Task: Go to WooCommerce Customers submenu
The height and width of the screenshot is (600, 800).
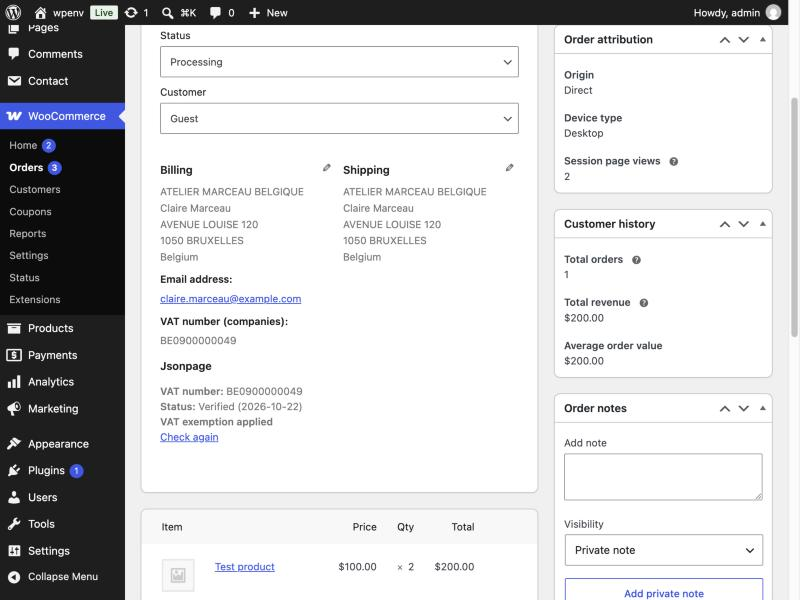Action: pyautogui.click(x=35, y=189)
